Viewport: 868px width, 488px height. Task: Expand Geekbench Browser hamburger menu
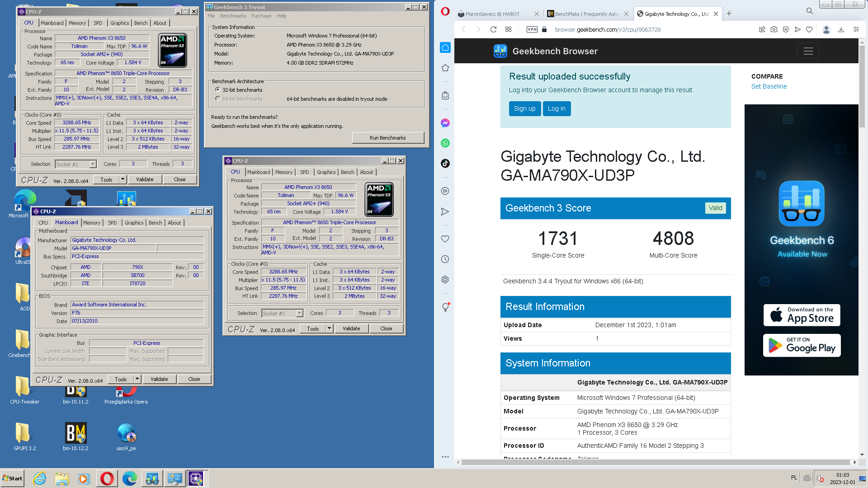point(808,51)
